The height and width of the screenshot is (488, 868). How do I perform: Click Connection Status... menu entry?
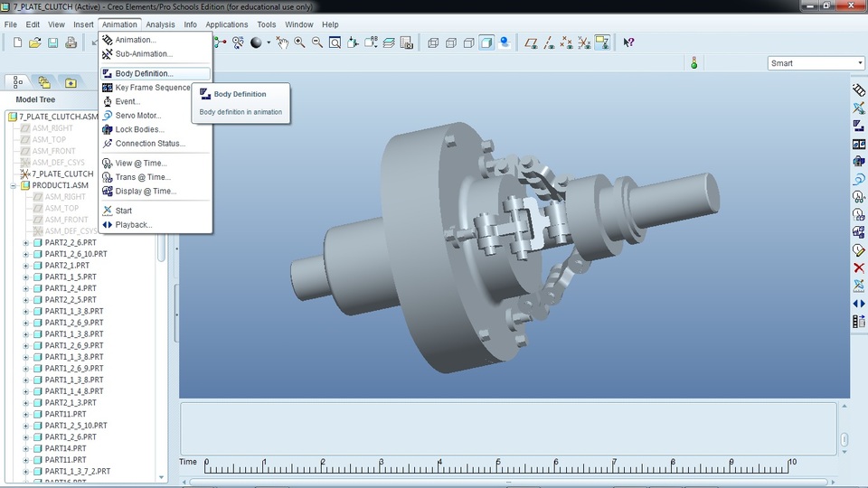pos(150,144)
